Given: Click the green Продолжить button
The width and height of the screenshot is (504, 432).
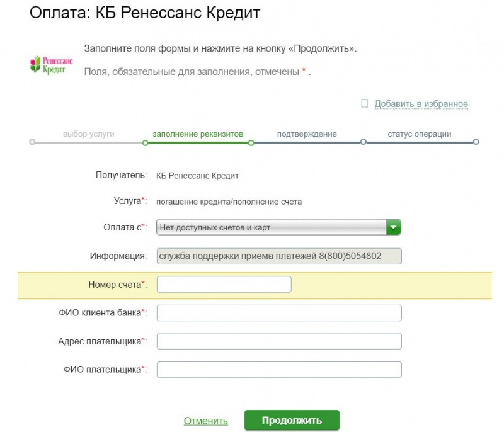Looking at the screenshot, I should [292, 420].
